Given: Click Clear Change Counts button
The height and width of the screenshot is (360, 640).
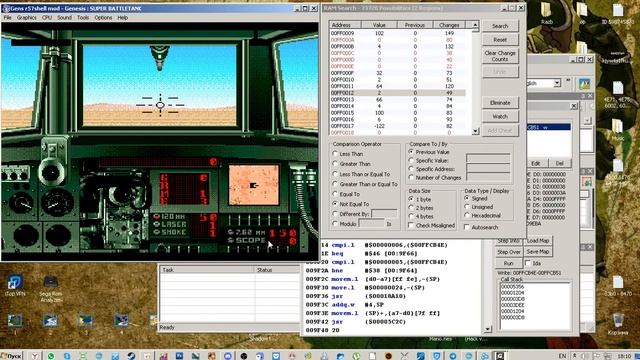Looking at the screenshot, I should pos(500,56).
